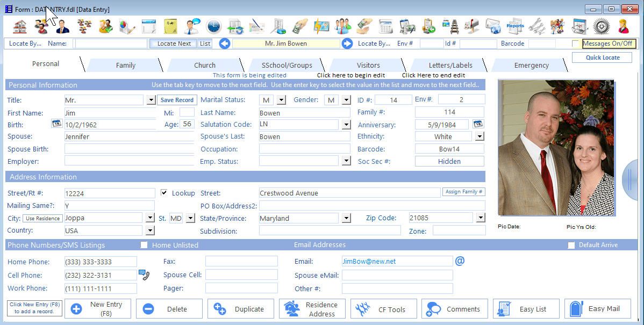Viewport: 644px width, 325px height.
Task: Open the pie chart with pencil icon
Action: pos(127,27)
